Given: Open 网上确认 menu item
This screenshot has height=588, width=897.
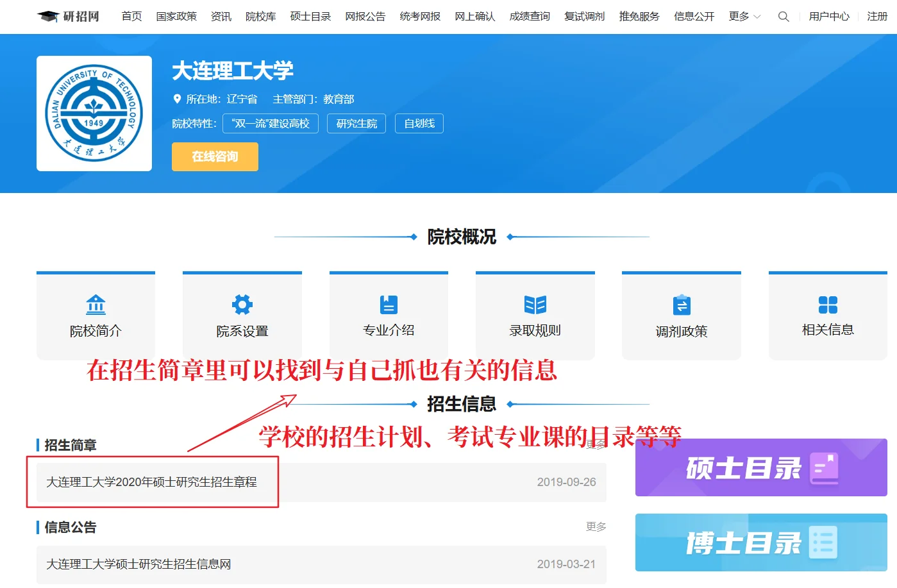Looking at the screenshot, I should pos(474,17).
